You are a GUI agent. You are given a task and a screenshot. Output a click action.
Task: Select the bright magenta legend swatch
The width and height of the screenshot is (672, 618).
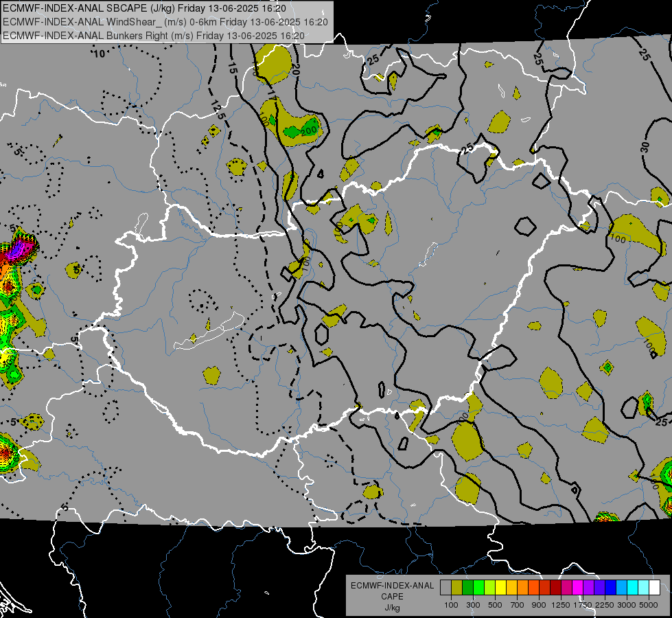[577, 588]
